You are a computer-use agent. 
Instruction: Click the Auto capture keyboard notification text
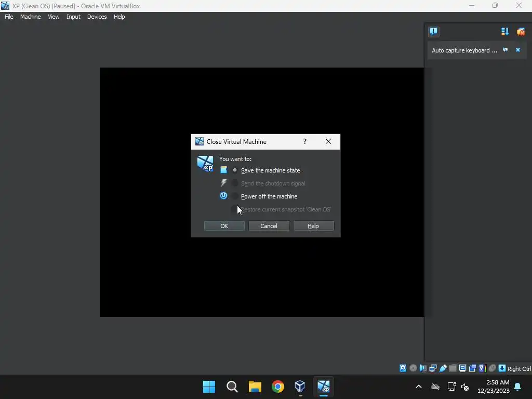click(464, 50)
